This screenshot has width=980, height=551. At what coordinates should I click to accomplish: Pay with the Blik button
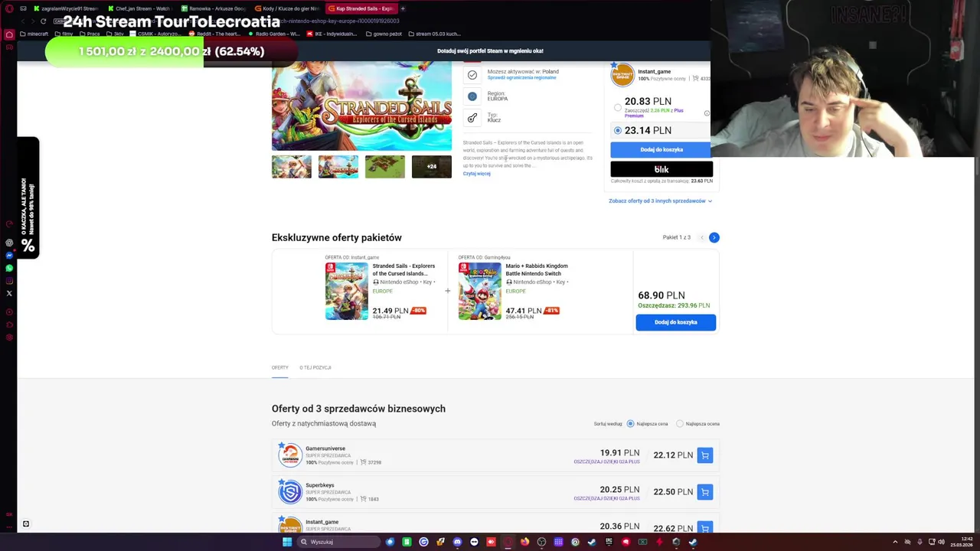click(x=661, y=169)
